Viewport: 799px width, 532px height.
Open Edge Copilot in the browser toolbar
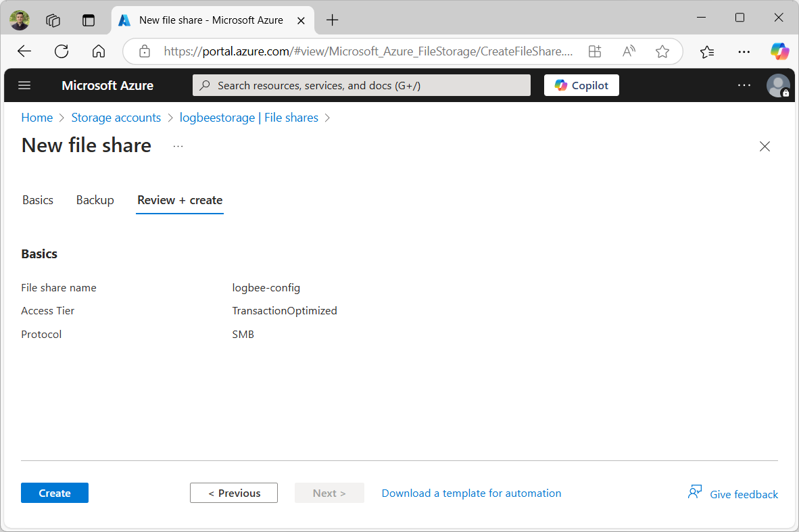point(779,51)
